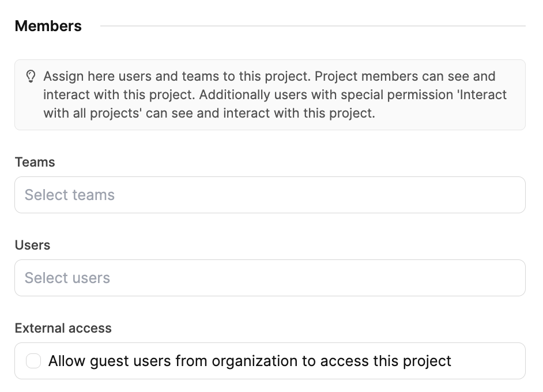543x392 pixels.
Task: Click the Teams field label
Action: point(35,162)
